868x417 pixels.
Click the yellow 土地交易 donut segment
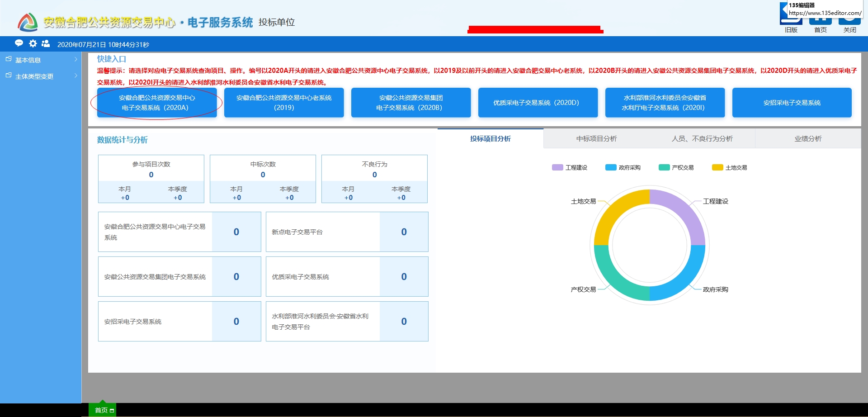pos(614,210)
